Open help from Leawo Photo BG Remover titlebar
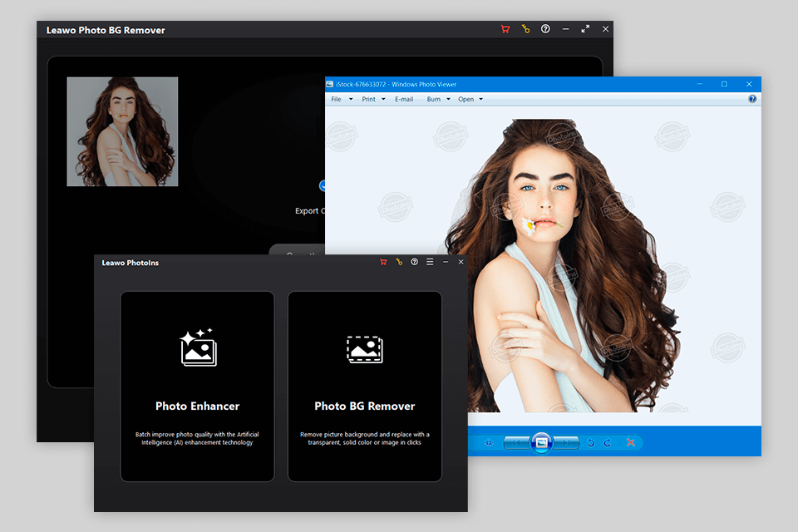Screen dimensions: 798x532 click(545, 28)
